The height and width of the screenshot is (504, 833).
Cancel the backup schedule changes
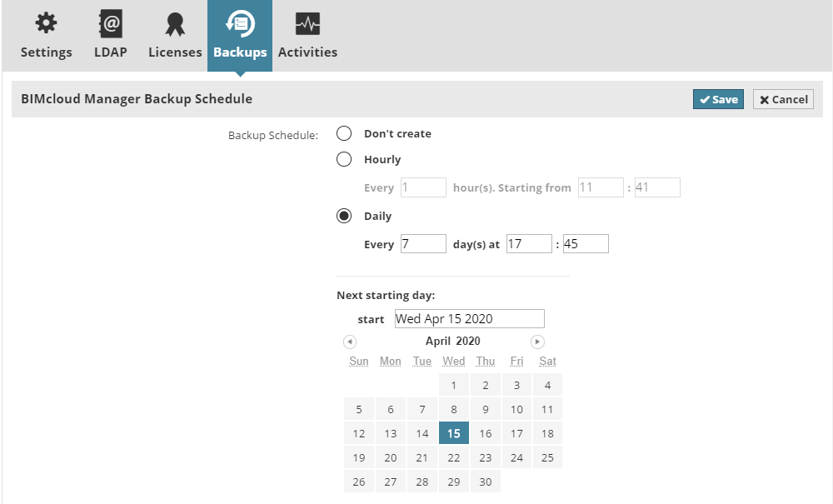tap(783, 99)
